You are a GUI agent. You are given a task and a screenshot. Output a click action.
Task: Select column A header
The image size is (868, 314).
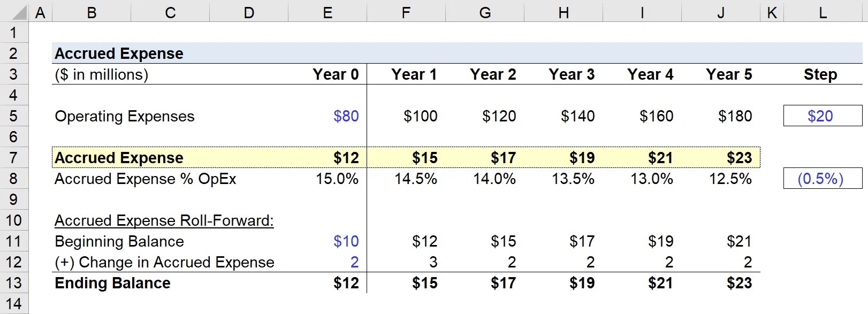pyautogui.click(x=40, y=13)
